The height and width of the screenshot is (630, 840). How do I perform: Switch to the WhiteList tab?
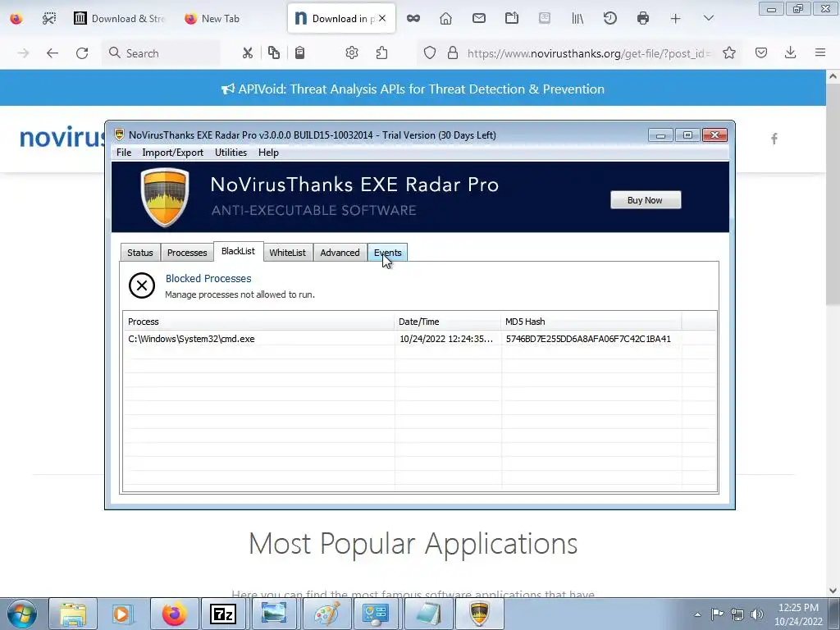(288, 253)
